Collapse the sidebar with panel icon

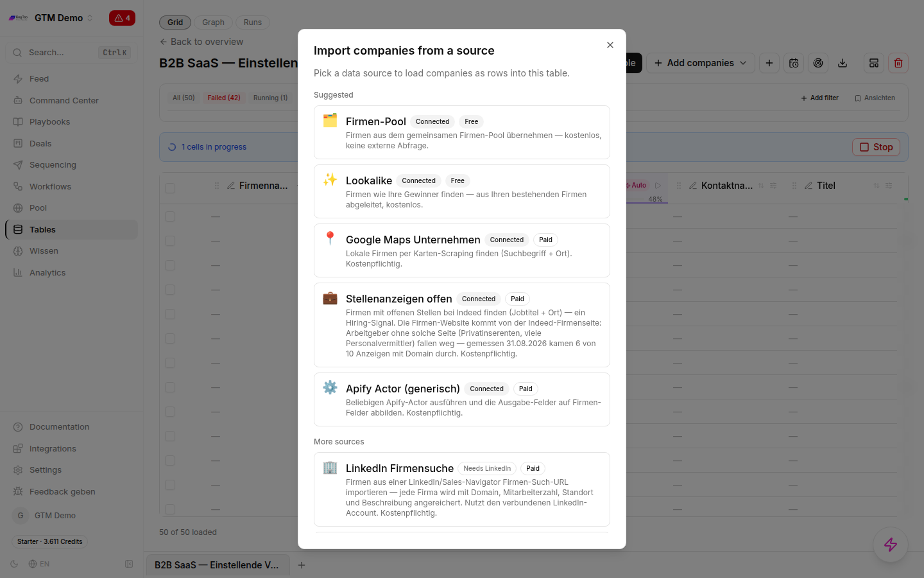[129, 564]
